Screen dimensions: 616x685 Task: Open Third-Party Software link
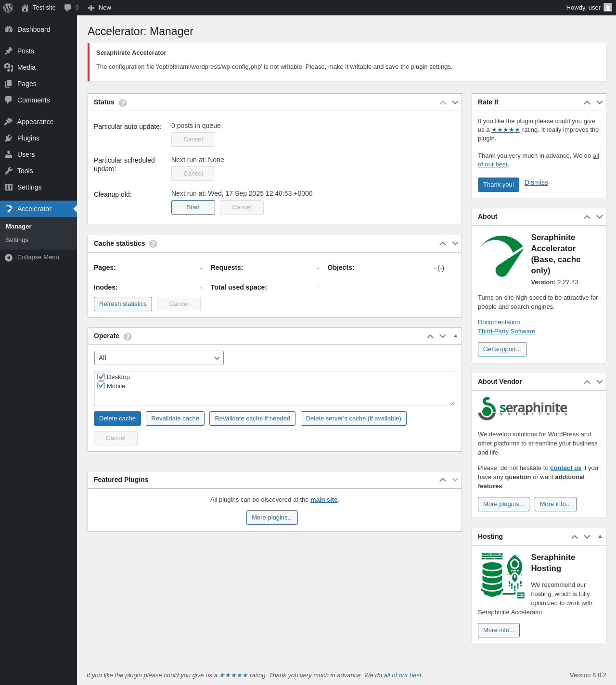[506, 331]
